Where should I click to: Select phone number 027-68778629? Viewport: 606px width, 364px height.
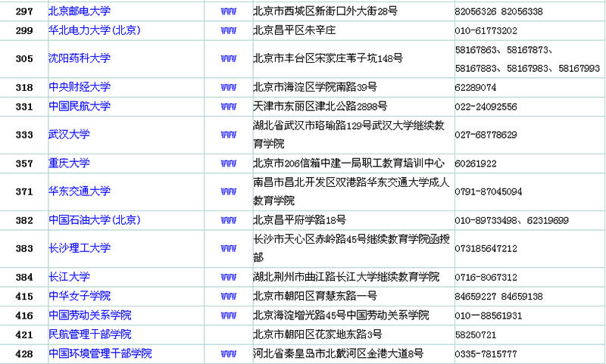(x=486, y=135)
